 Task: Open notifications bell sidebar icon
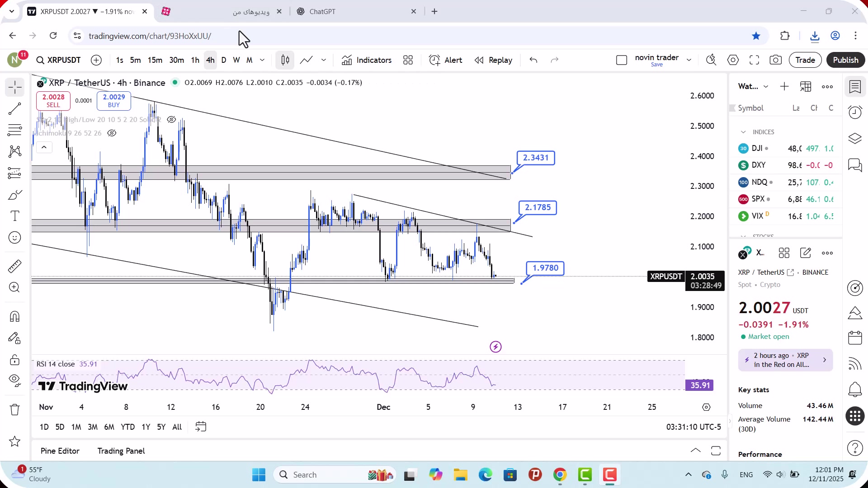(x=855, y=389)
